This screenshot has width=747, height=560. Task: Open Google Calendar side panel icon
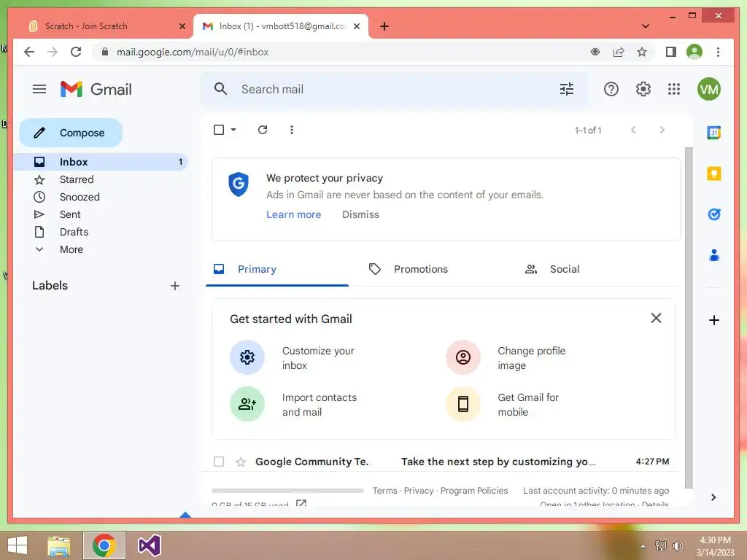point(713,133)
